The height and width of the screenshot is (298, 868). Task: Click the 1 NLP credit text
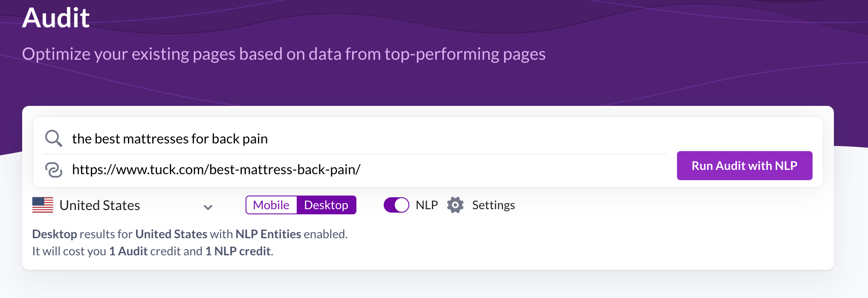coord(238,251)
